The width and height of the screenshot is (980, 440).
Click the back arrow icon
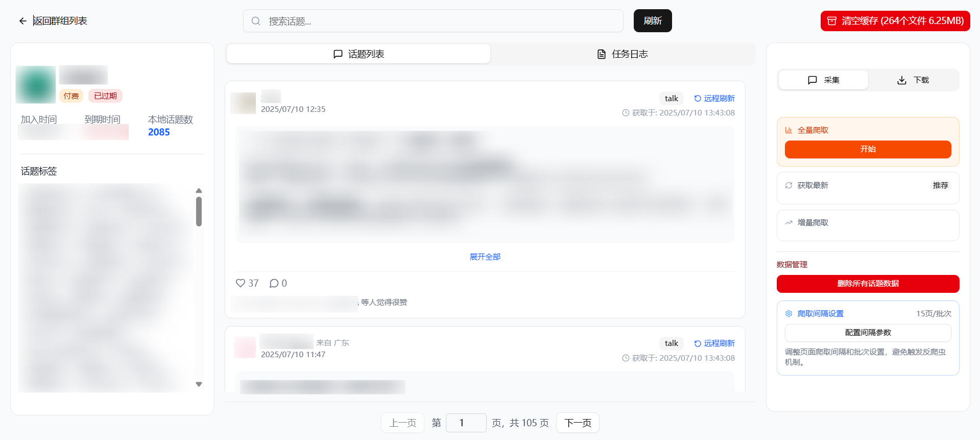pyautogui.click(x=22, y=21)
